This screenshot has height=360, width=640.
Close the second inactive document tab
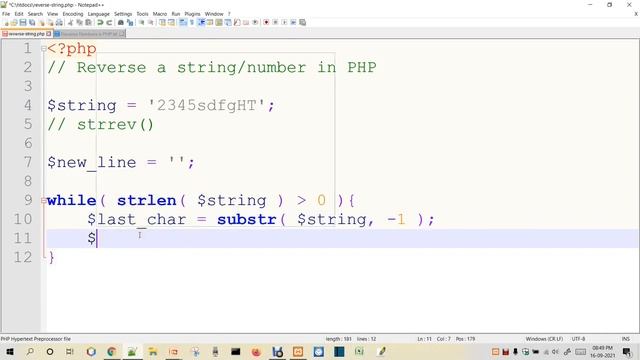[x=122, y=34]
